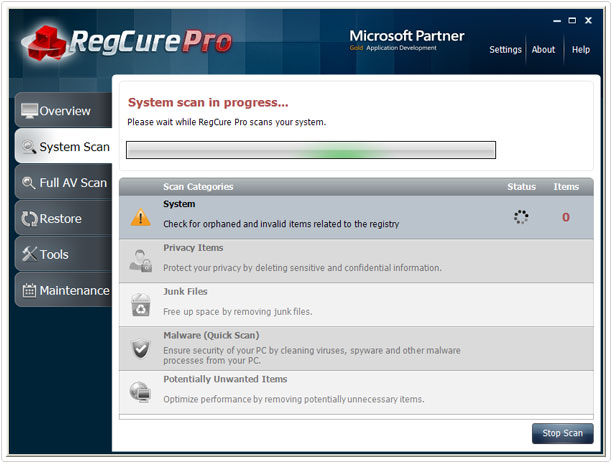Click the RegCure Pro red cube logo
Viewport: 612px width, 463px height.
[x=47, y=43]
